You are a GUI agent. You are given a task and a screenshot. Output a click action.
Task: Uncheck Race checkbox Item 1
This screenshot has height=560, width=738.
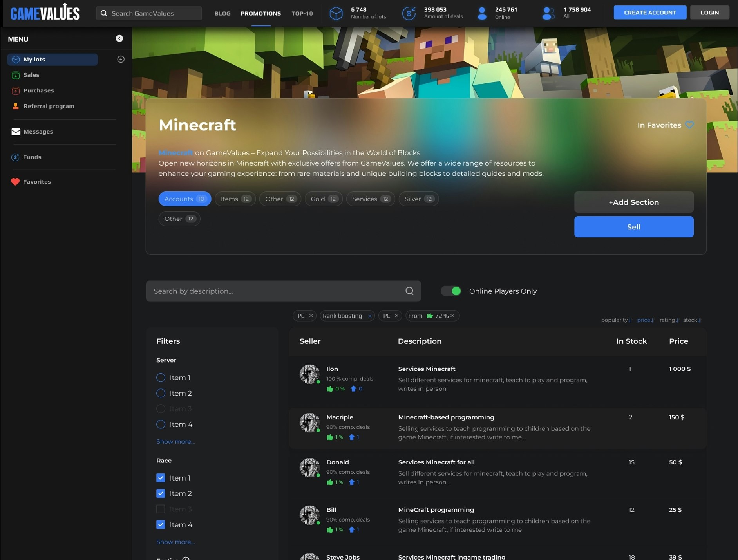[x=161, y=478]
